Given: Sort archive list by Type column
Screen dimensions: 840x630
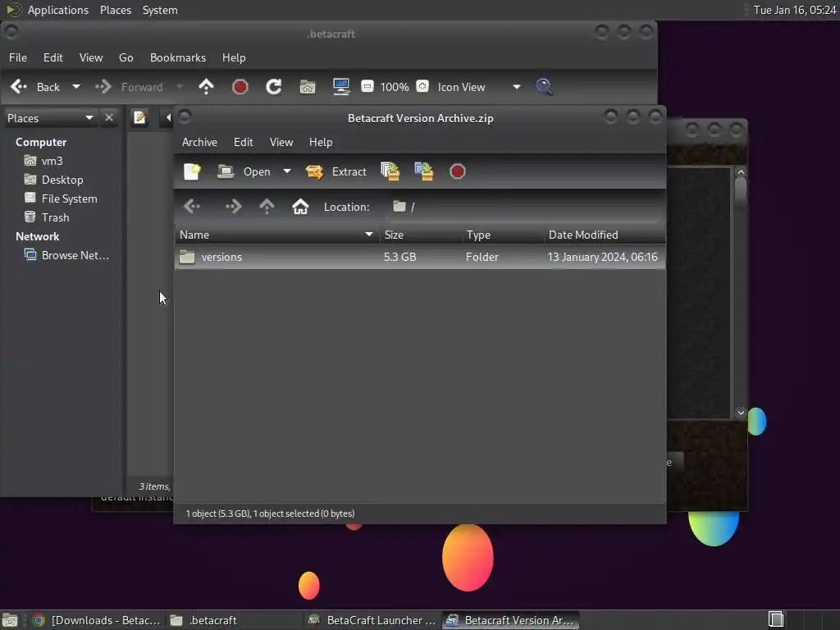Looking at the screenshot, I should [503, 235].
